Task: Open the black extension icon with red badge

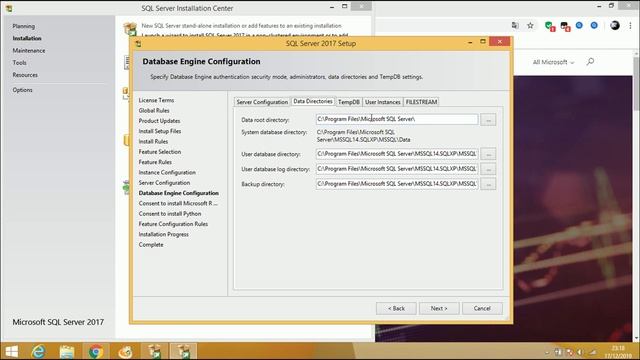Action: (x=565, y=26)
